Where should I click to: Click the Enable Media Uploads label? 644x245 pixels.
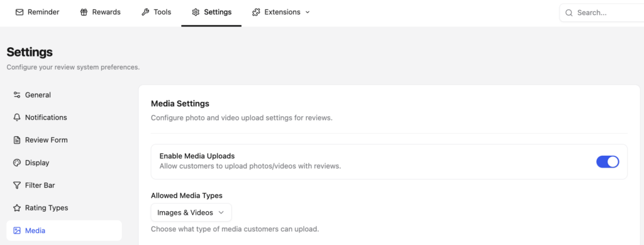tap(197, 156)
